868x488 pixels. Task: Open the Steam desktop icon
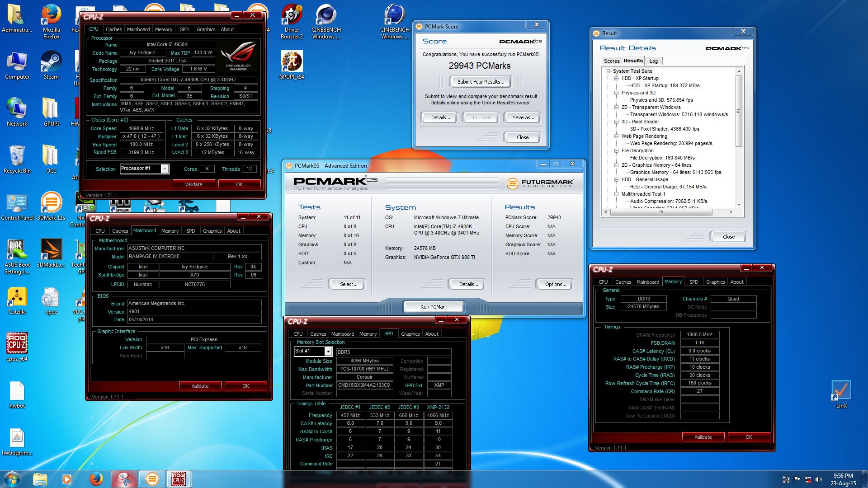(x=51, y=65)
